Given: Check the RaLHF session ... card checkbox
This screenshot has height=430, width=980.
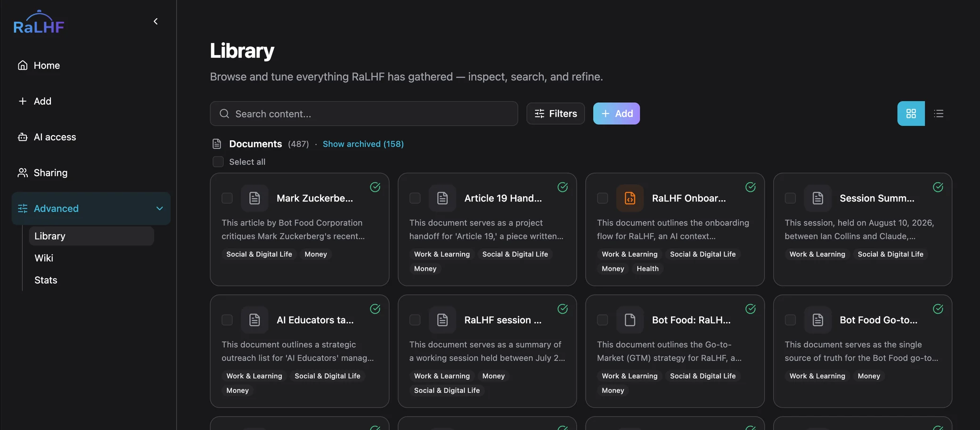Looking at the screenshot, I should [x=415, y=320].
